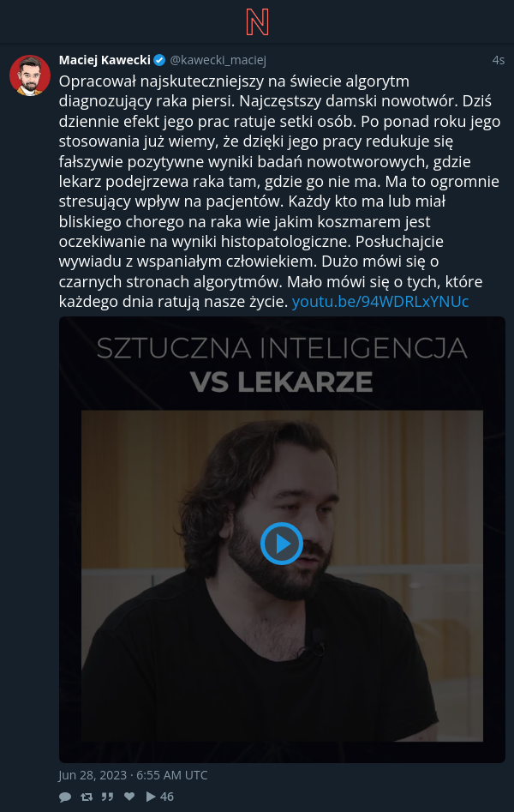514x812 pixels.
Task: Open the Maciej Kawecki profile name
Action: pyautogui.click(x=105, y=60)
